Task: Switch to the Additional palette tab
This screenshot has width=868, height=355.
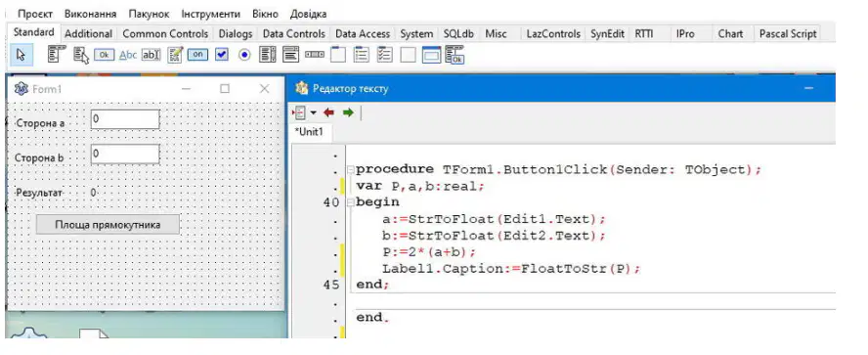Action: pos(89,34)
